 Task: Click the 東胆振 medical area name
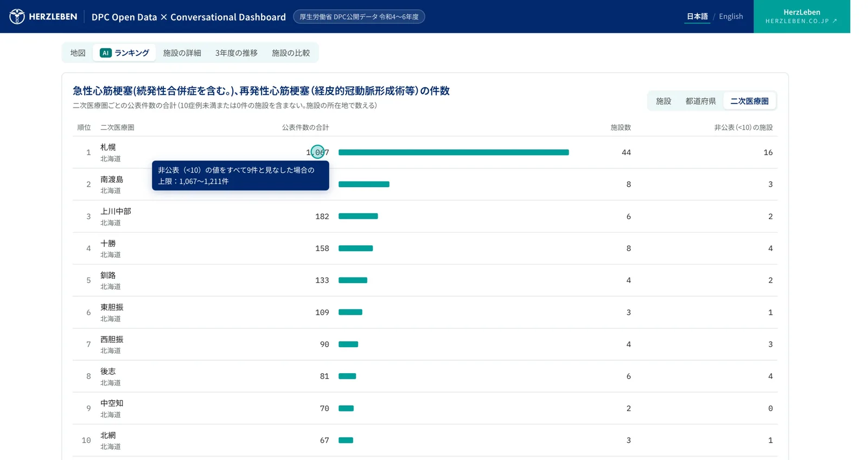[112, 307]
